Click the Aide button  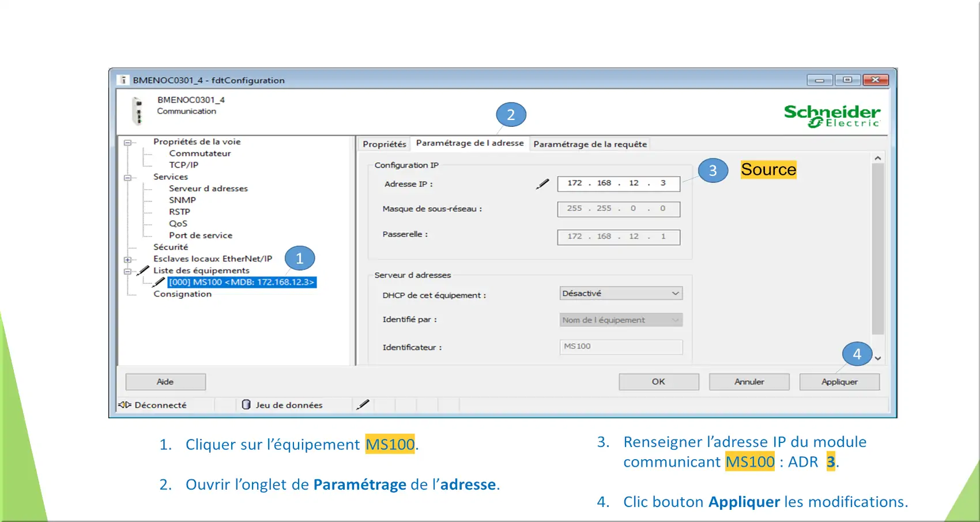(x=165, y=382)
